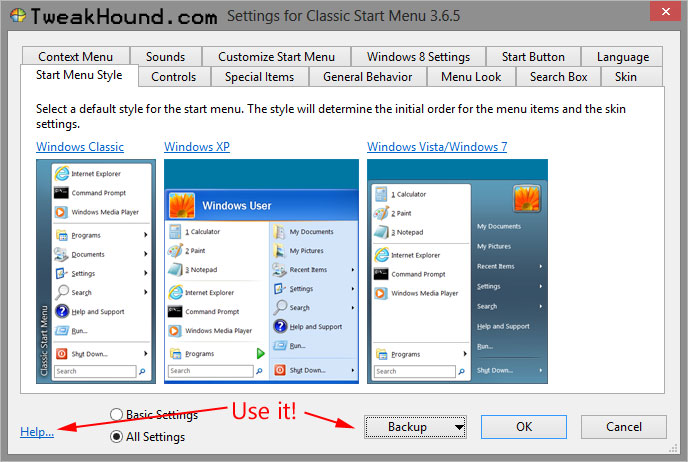Switch to the General Behavior tab
688x462 pixels.
(x=367, y=77)
